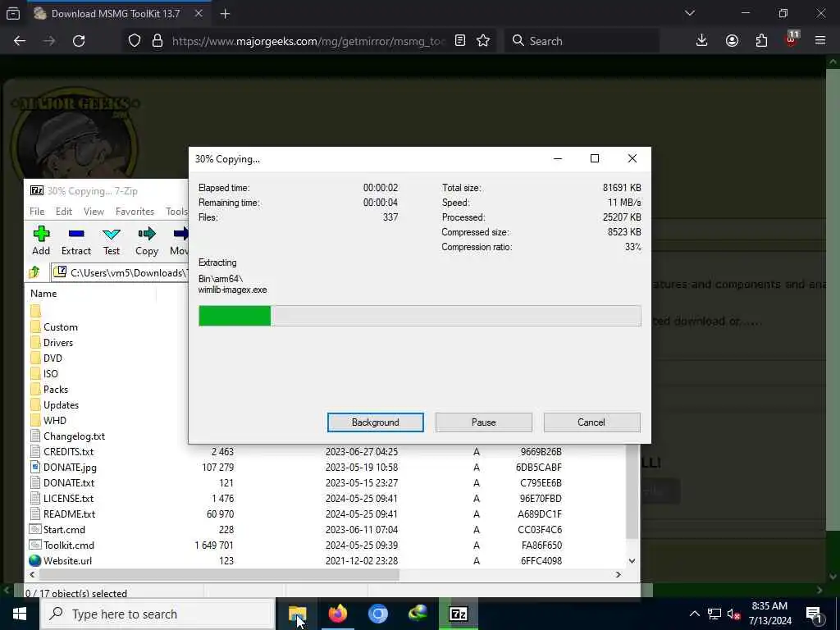Select the Updates folder
Image resolution: width=840 pixels, height=630 pixels.
[61, 405]
